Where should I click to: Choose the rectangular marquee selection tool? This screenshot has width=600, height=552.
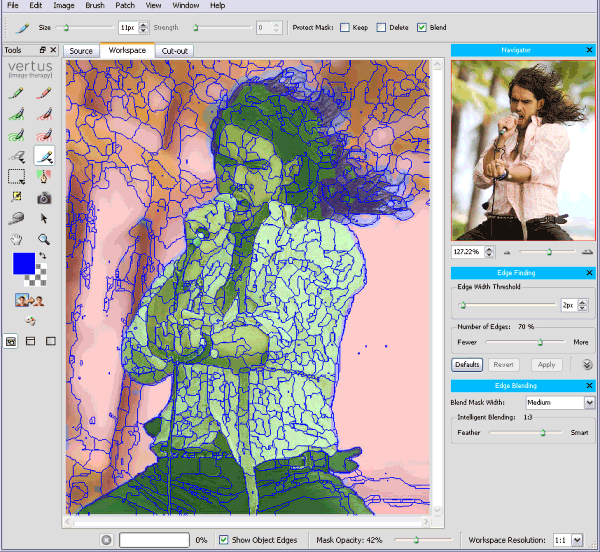(x=16, y=177)
